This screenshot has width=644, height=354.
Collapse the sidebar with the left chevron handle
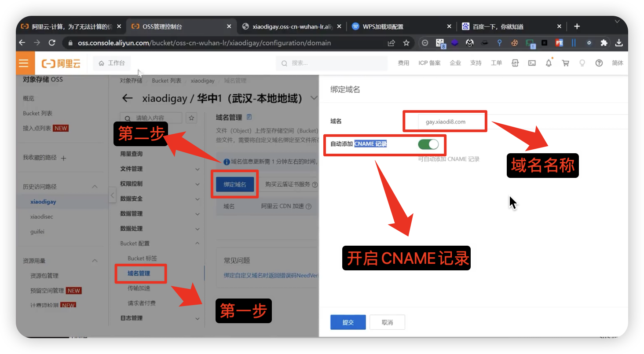(x=112, y=195)
